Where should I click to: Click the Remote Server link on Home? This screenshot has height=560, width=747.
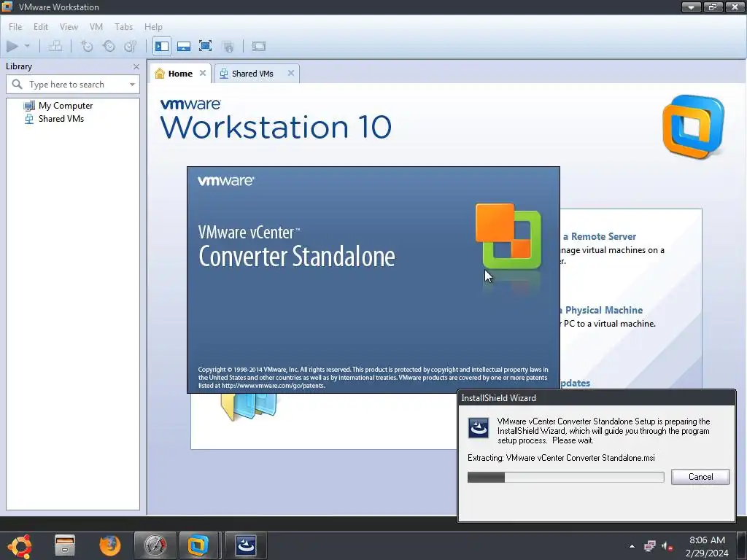click(x=600, y=236)
